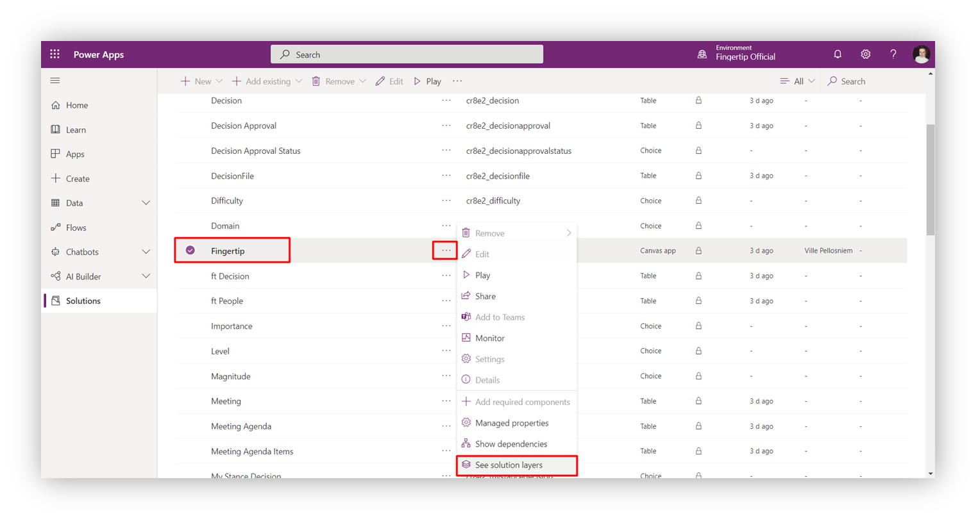Image resolution: width=980 pixels, height=523 pixels.
Task: Click the New toolbar button
Action: [x=196, y=81]
